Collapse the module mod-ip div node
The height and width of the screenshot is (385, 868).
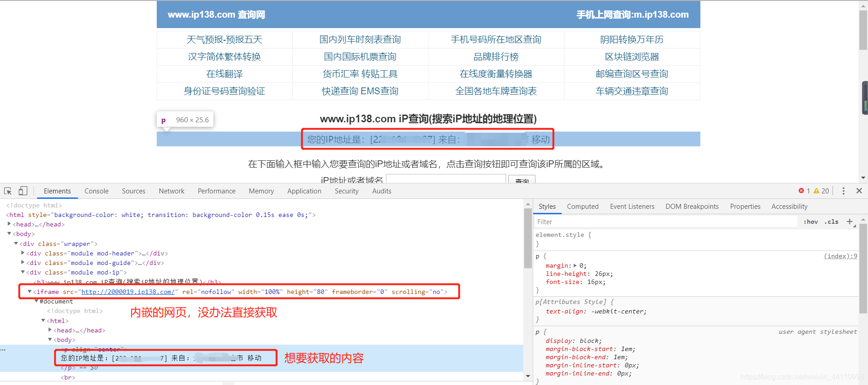[x=23, y=272]
